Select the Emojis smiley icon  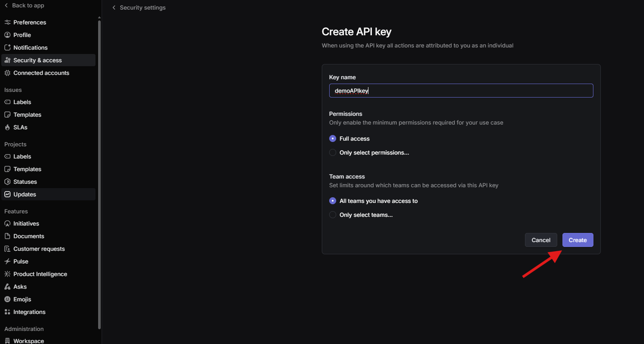[7, 299]
